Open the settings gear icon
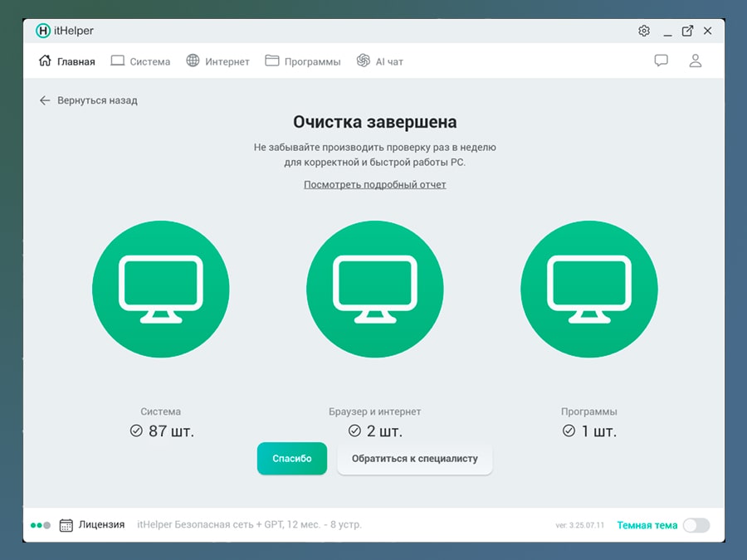The height and width of the screenshot is (560, 747). [643, 30]
